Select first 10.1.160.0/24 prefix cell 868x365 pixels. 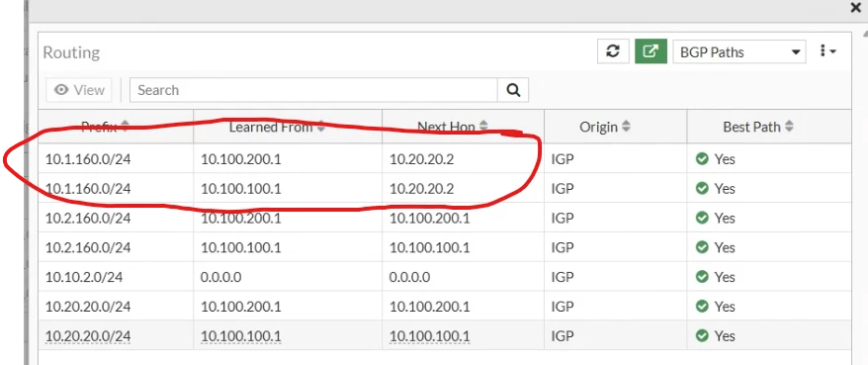click(x=116, y=159)
